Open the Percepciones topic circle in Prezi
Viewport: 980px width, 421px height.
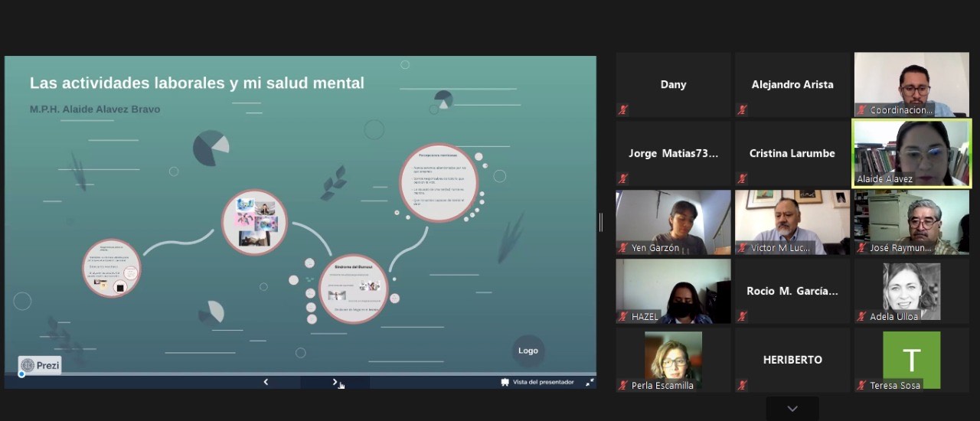(x=439, y=182)
